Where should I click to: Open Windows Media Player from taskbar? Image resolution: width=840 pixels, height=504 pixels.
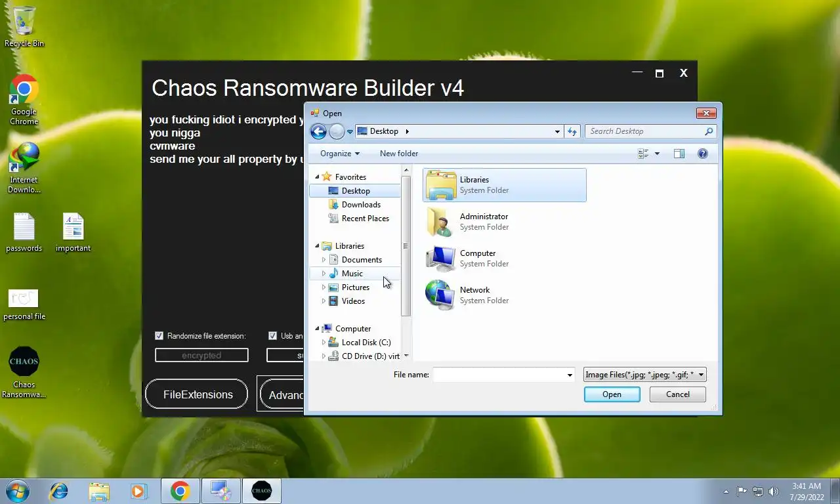(x=138, y=491)
